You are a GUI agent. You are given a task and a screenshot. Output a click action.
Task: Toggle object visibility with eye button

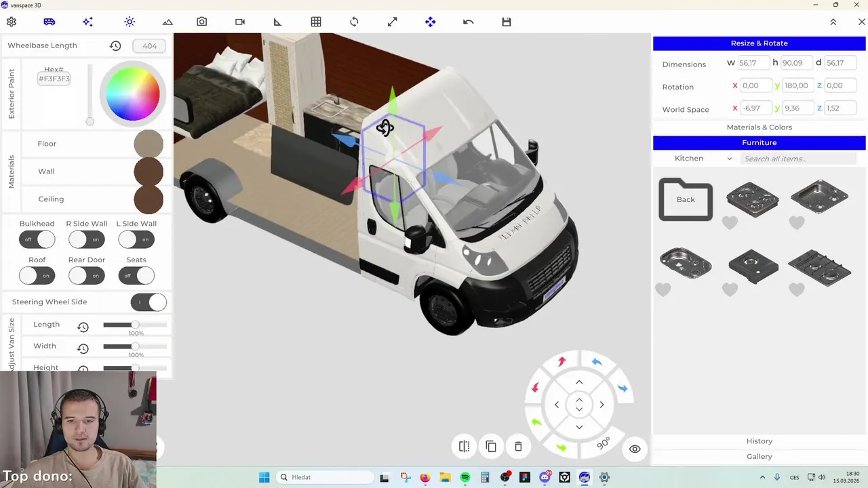635,449
